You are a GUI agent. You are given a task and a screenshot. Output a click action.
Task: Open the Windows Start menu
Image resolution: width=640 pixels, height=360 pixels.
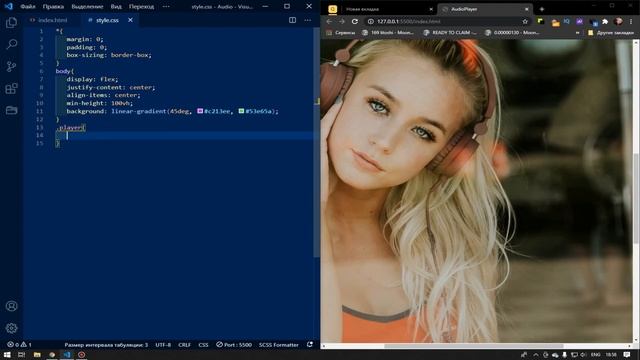coord(7,355)
